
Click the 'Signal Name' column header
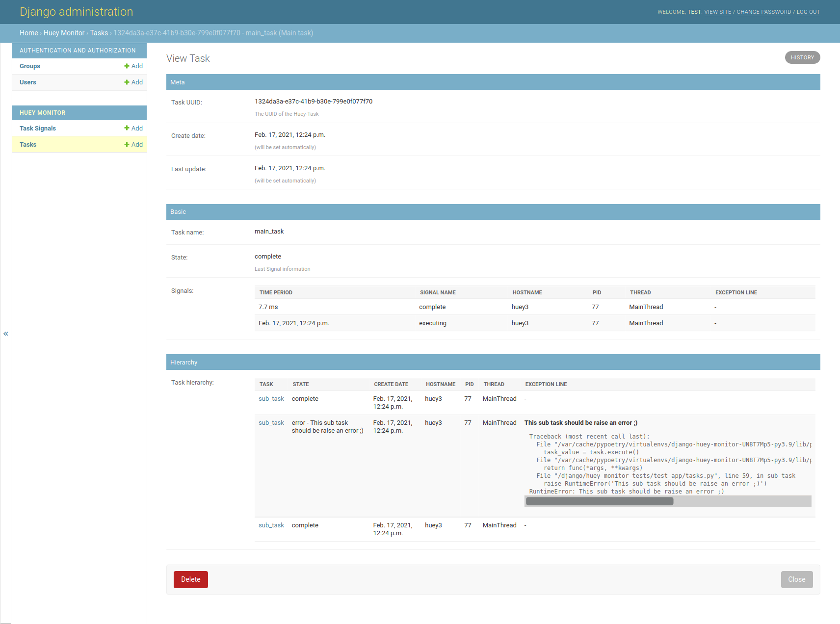point(438,292)
